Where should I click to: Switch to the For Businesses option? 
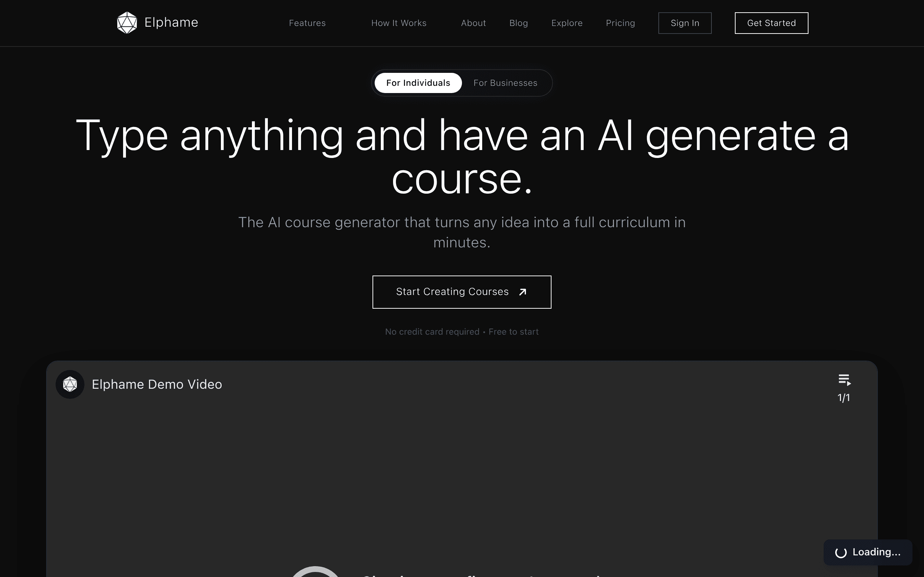pos(505,83)
